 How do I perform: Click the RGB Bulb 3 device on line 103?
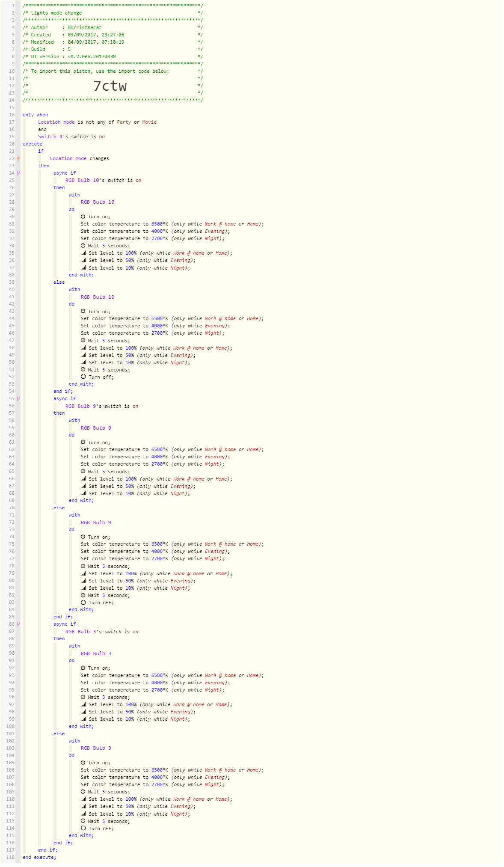pos(96,748)
